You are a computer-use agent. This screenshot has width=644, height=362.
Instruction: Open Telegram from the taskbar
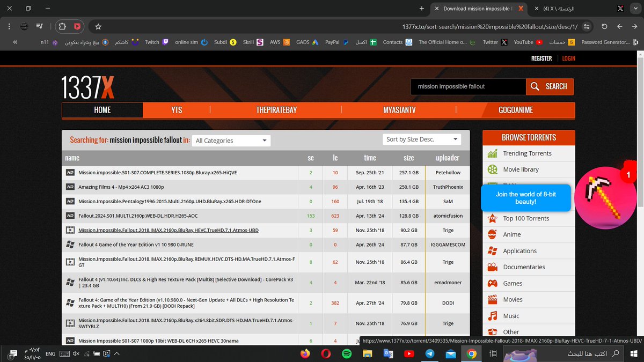click(430, 353)
